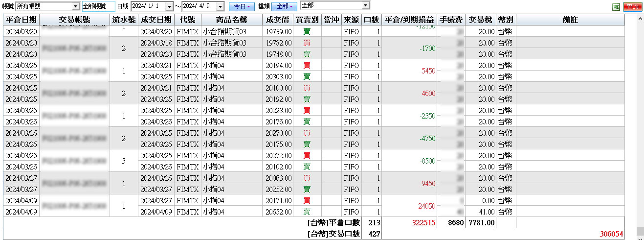Sort by the 成交價 column header

(x=279, y=20)
